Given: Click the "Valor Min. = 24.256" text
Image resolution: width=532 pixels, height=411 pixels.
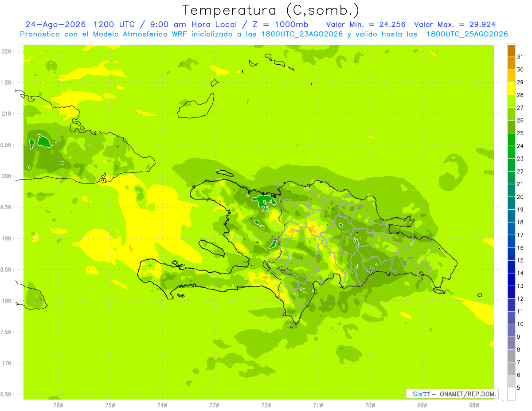Looking at the screenshot, I should pos(366,24).
